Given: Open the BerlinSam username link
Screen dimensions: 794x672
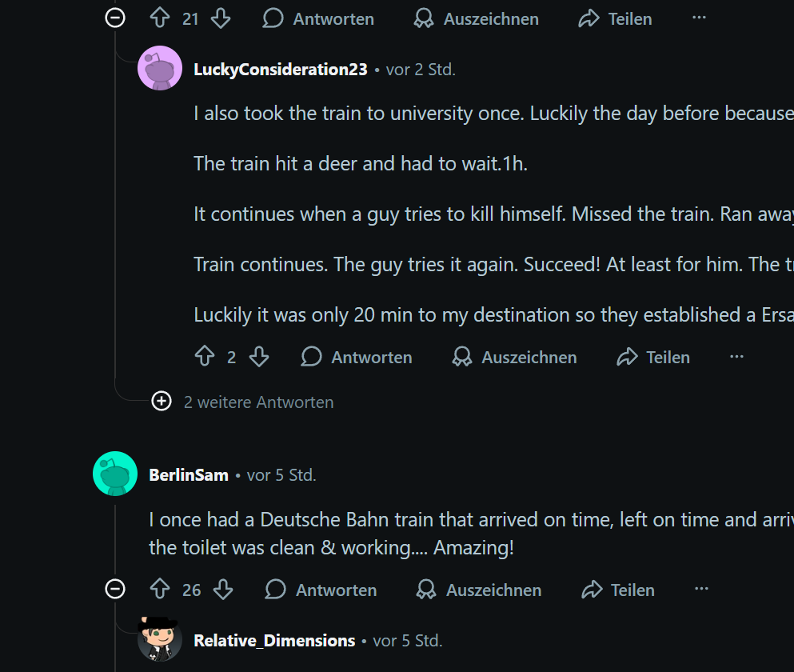Looking at the screenshot, I should [x=189, y=475].
